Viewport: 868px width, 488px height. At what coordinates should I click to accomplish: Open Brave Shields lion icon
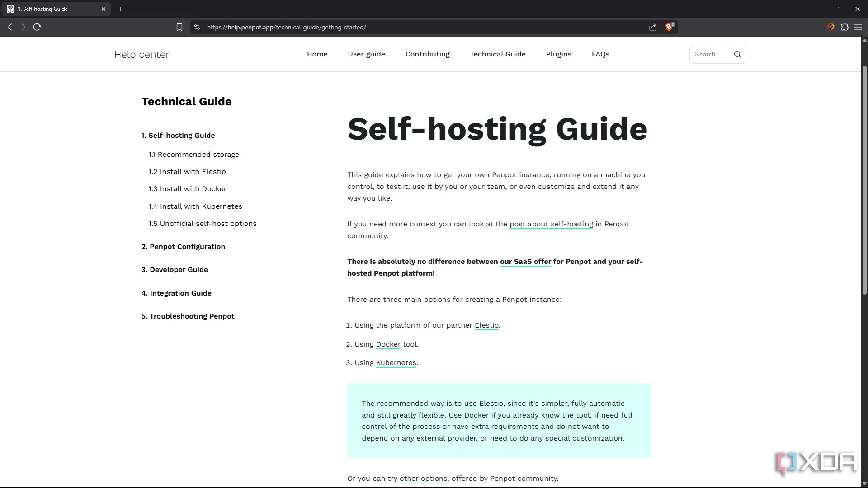pos(670,27)
